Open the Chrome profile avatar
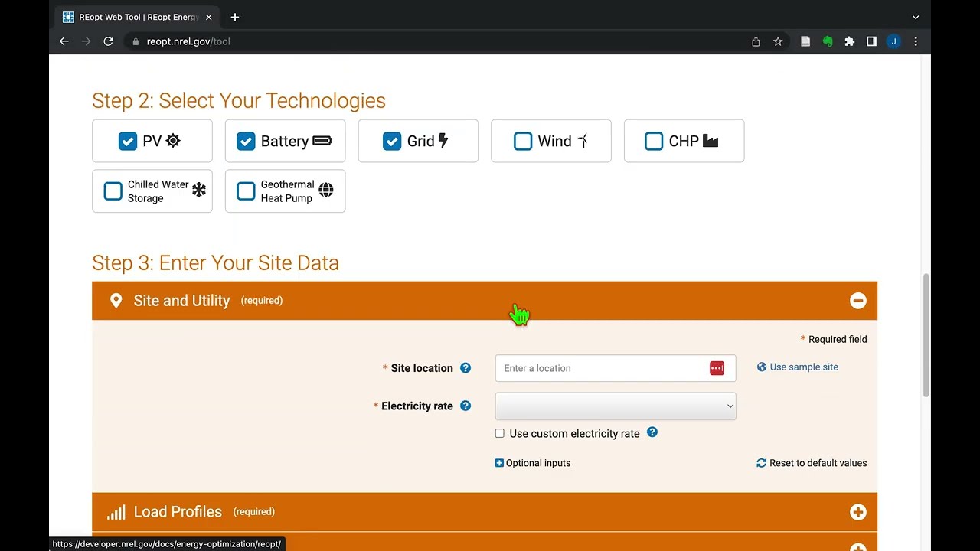 click(893, 41)
